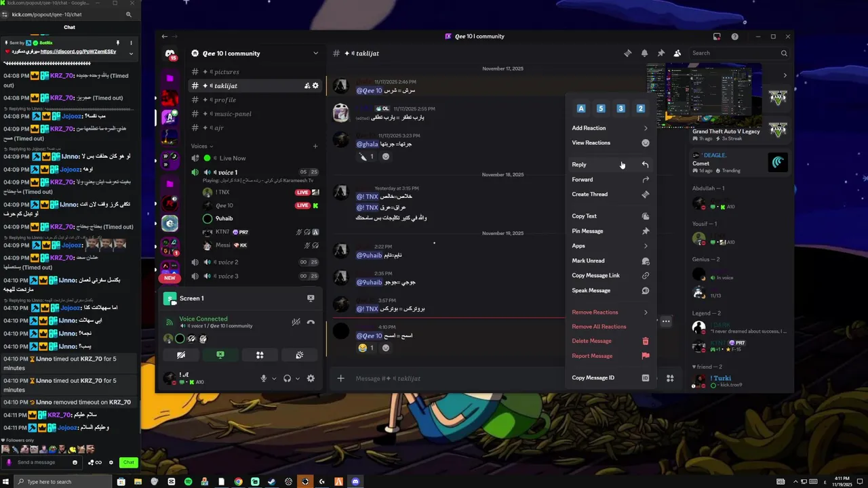
Task: Open Threads icon in channel header
Action: (628, 53)
